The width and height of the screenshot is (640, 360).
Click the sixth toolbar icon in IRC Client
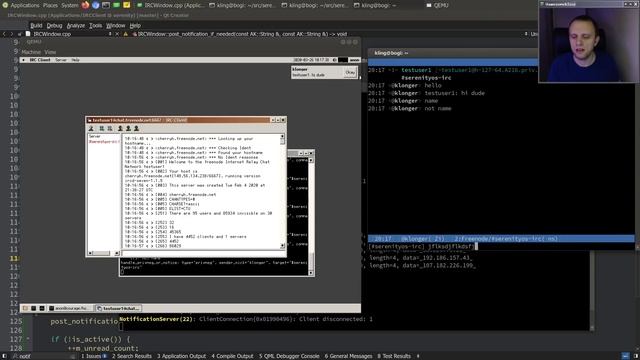136,129
